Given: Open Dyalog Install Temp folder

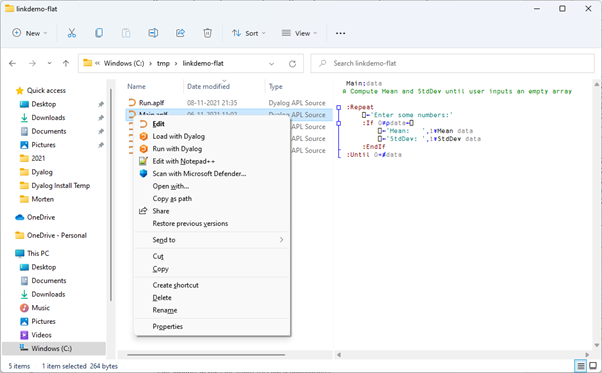Looking at the screenshot, I should point(61,186).
